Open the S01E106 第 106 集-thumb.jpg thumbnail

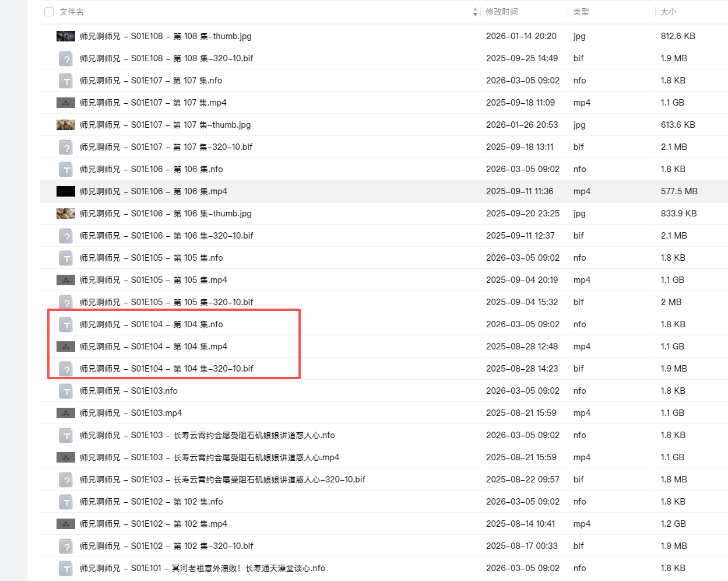pos(66,213)
